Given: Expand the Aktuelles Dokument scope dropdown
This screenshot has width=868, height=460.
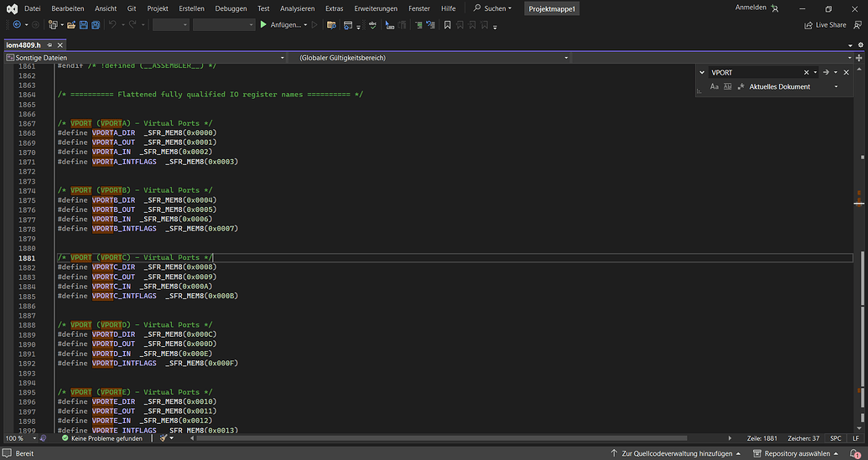Looking at the screenshot, I should (x=835, y=86).
